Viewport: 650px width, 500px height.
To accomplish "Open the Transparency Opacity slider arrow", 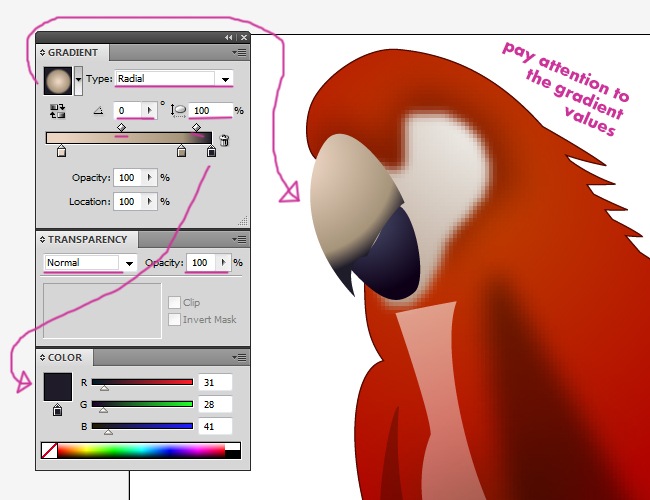I will point(223,263).
